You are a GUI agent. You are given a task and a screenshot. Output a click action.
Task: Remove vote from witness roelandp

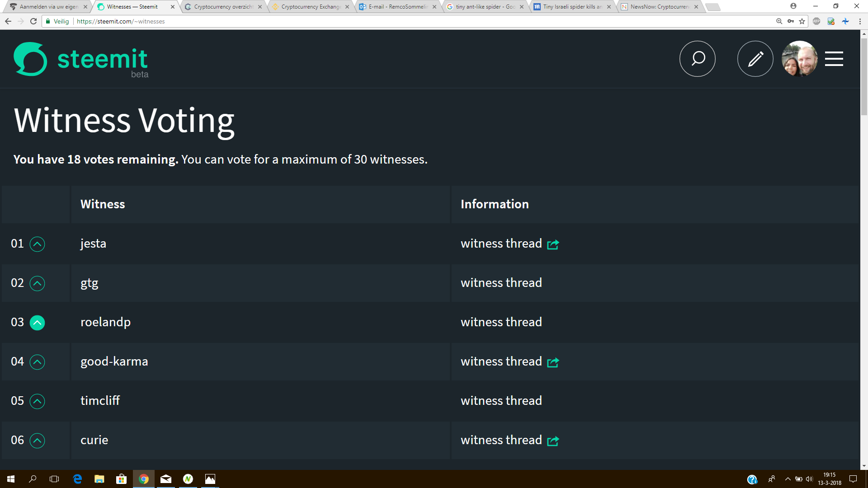[x=37, y=323]
